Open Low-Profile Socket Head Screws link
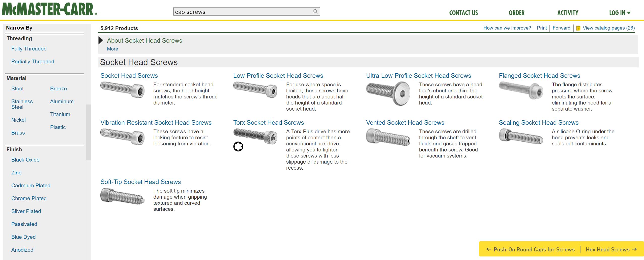The height and width of the screenshot is (260, 644). click(x=278, y=76)
